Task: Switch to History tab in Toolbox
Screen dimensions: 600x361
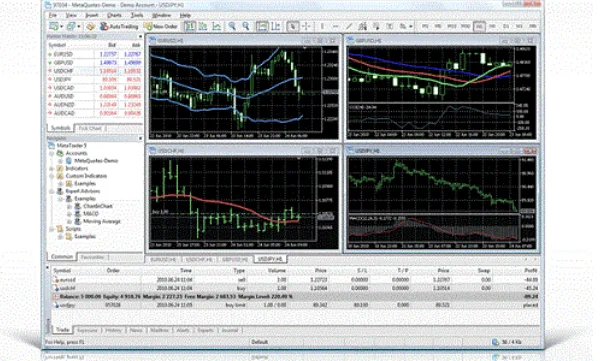Action: (x=114, y=330)
